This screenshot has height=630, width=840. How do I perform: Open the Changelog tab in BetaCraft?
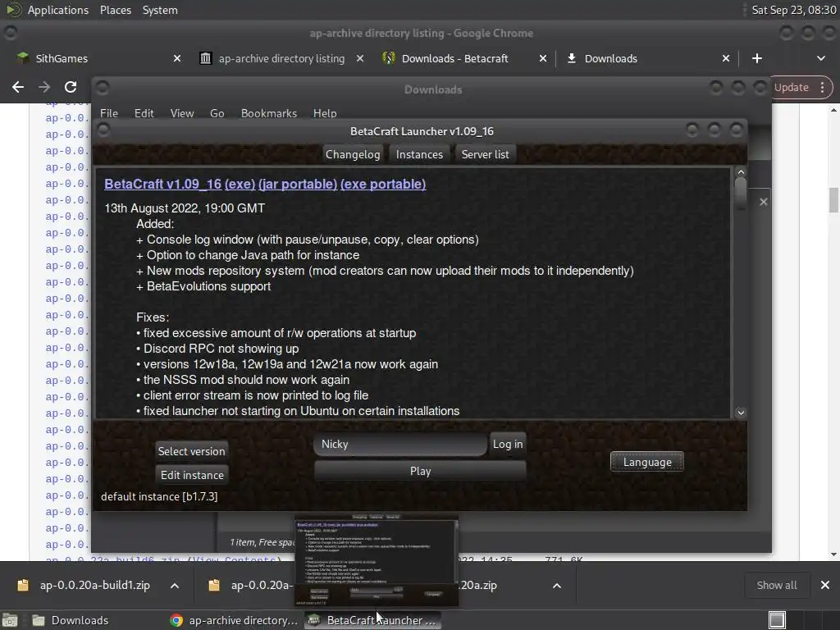click(x=353, y=154)
